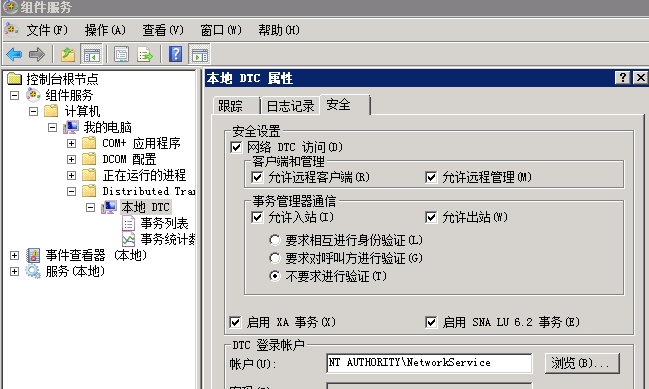Toggle the 网络 DTC 访问 checkbox

coord(236,147)
